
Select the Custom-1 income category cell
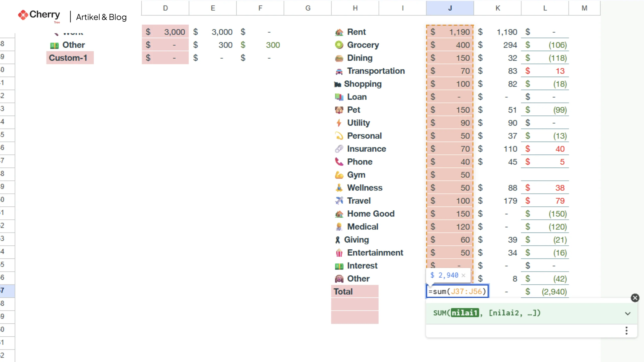click(x=70, y=58)
